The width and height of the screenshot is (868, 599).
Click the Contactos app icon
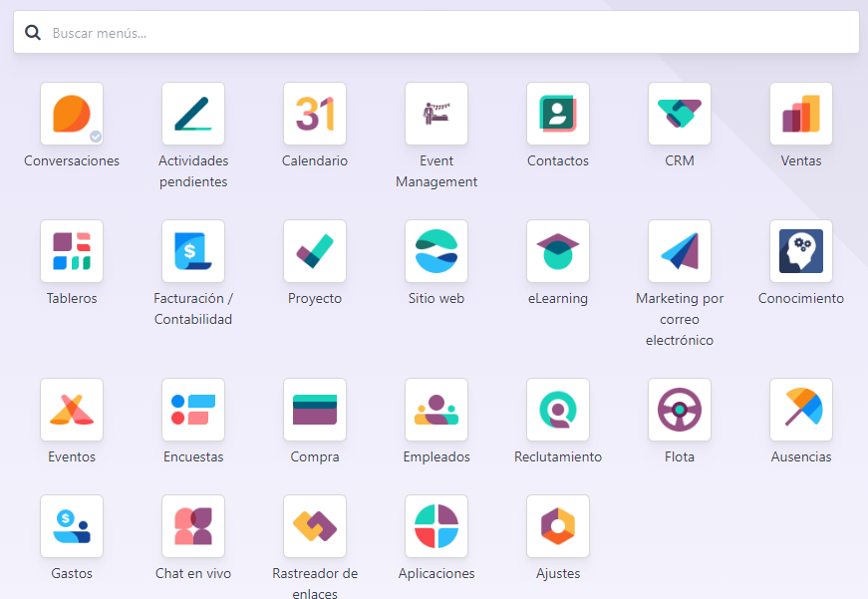[x=558, y=114]
